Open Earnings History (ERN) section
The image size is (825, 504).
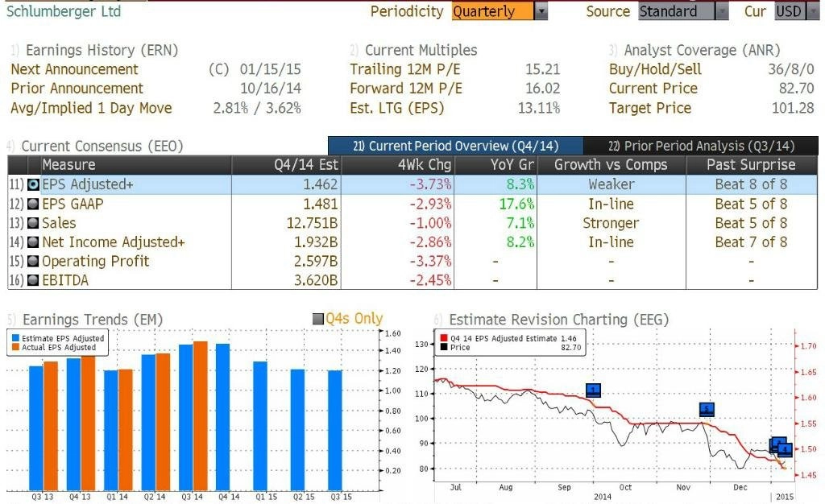tap(102, 50)
